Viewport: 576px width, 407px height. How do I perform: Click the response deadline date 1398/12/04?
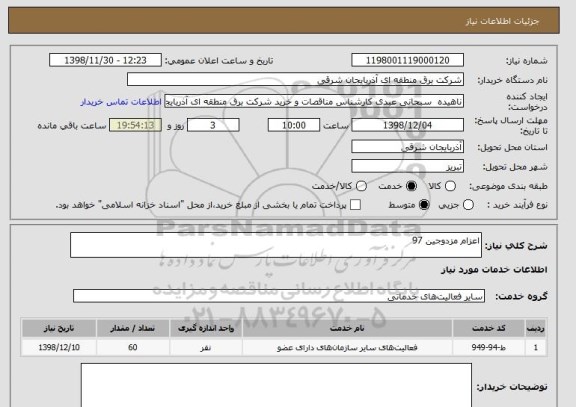point(407,125)
